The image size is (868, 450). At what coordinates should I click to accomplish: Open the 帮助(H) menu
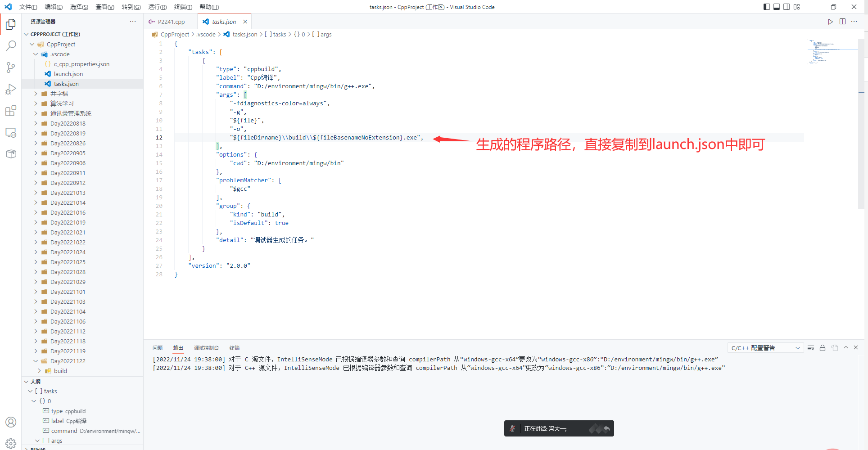(x=209, y=7)
